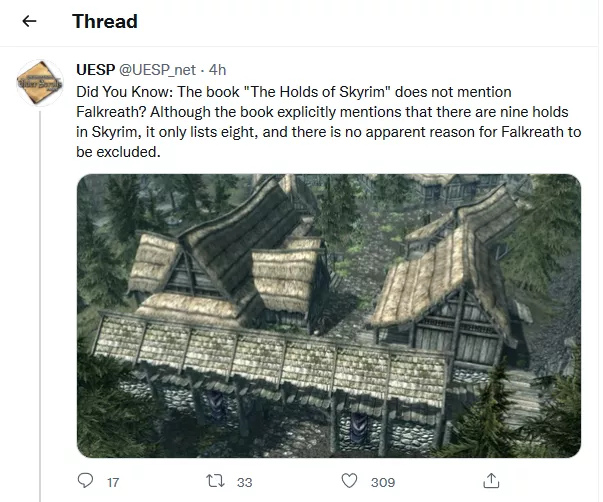The image size is (603, 502).
Task: Open the share upload icon
Action: [x=491, y=480]
